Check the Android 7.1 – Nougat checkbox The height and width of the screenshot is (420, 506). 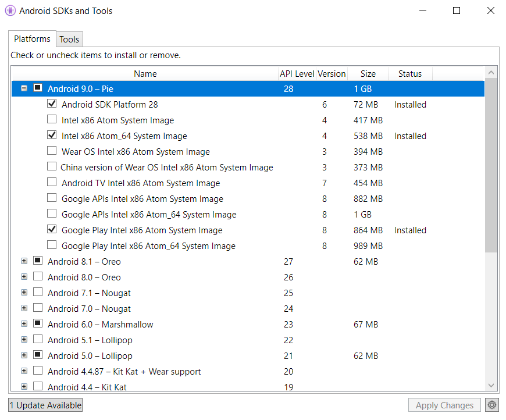coord(38,292)
